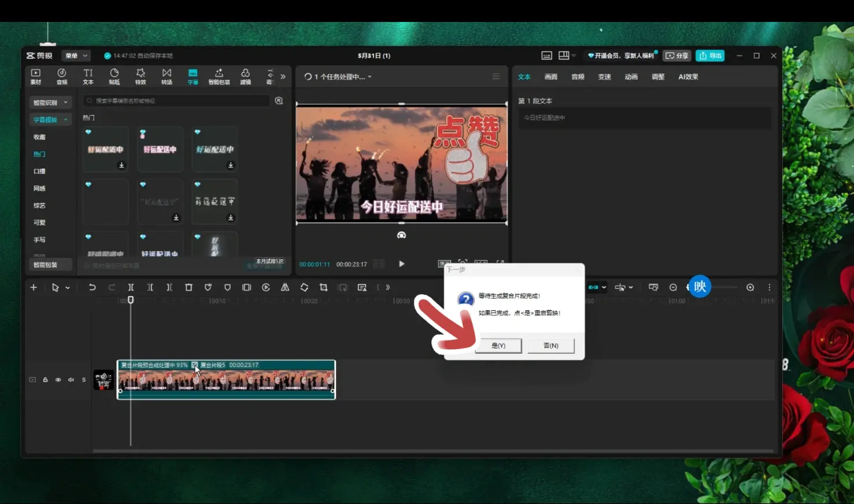The height and width of the screenshot is (504, 854).
Task: Select the 收藏 favorites category
Action: coord(39,137)
